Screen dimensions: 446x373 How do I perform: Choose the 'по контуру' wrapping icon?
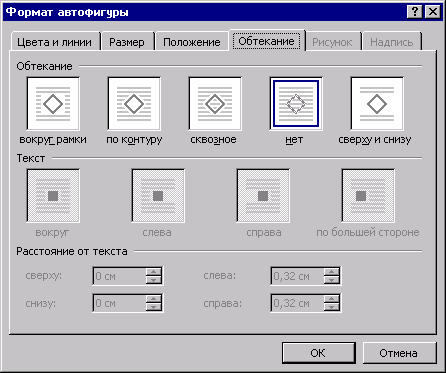[134, 104]
